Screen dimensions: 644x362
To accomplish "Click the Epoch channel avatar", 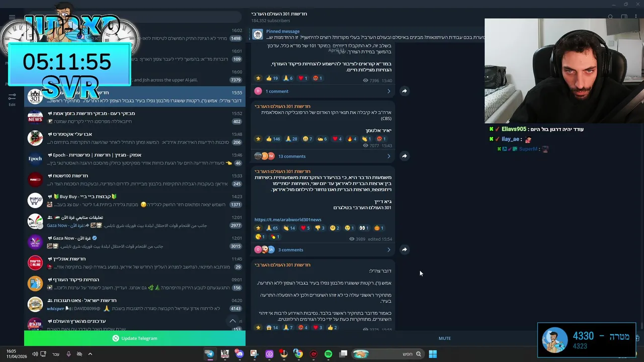I will 35,159.
